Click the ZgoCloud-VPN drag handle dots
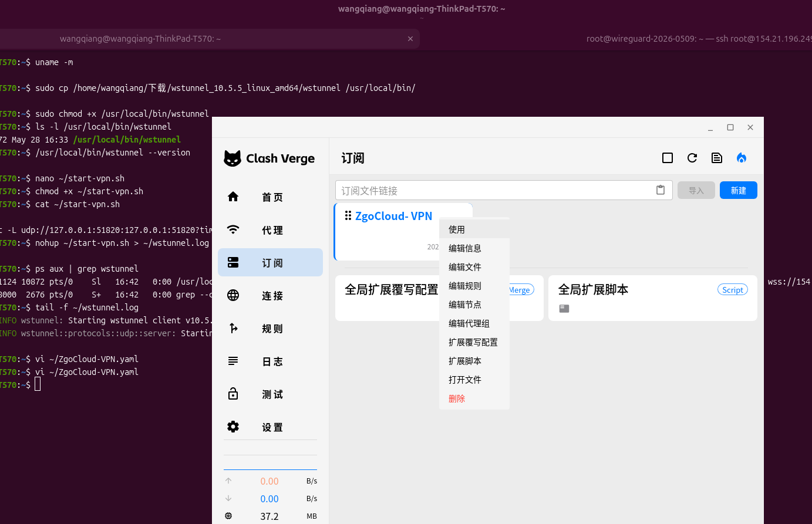 (x=348, y=216)
